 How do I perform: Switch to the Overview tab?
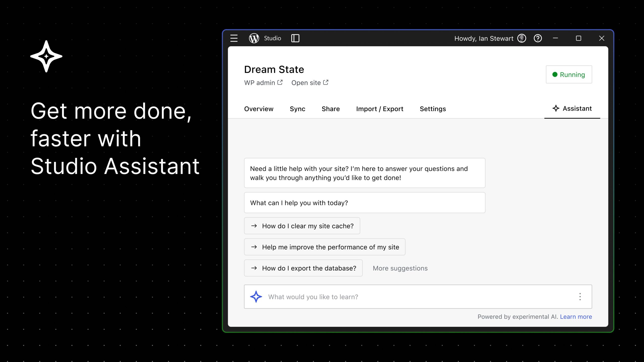click(x=259, y=109)
